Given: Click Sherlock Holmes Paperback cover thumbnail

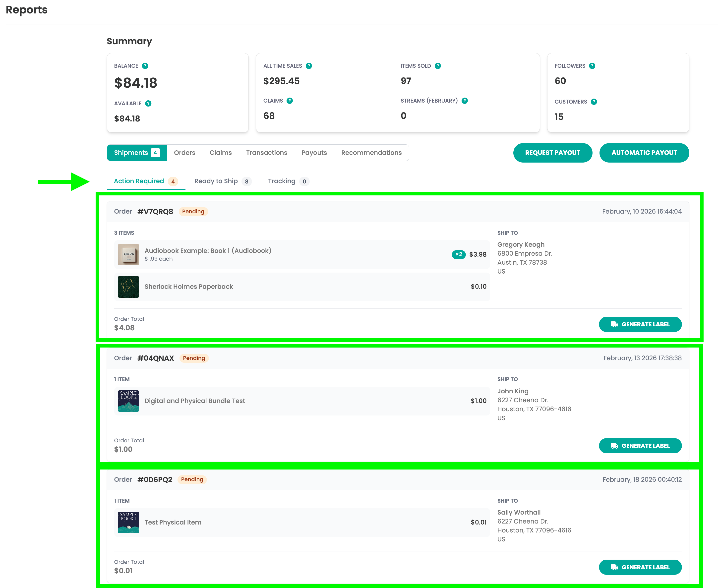Looking at the screenshot, I should point(128,287).
